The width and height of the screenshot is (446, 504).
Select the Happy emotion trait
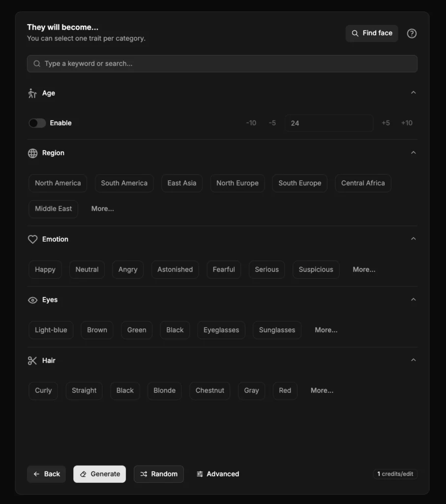[x=45, y=269]
